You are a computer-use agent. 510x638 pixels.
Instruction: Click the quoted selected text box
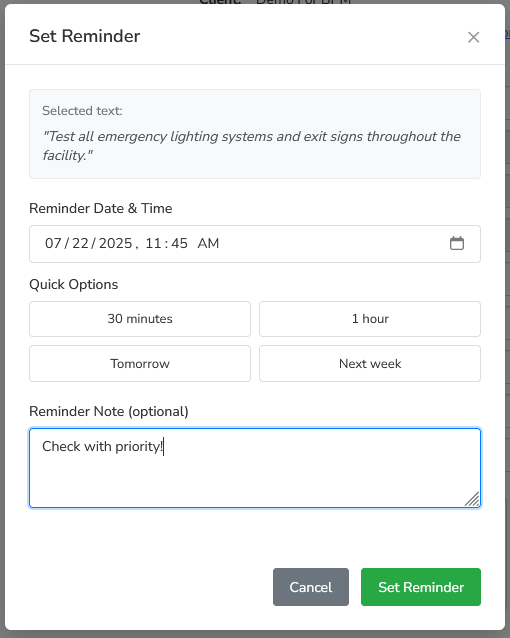coord(255,134)
